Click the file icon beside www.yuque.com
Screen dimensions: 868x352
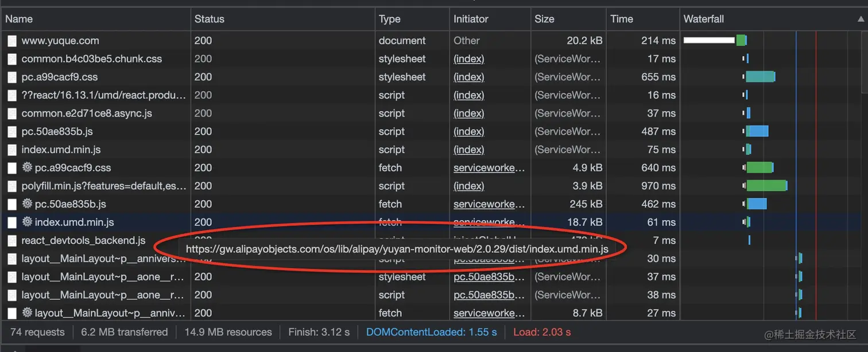pyautogui.click(x=12, y=41)
